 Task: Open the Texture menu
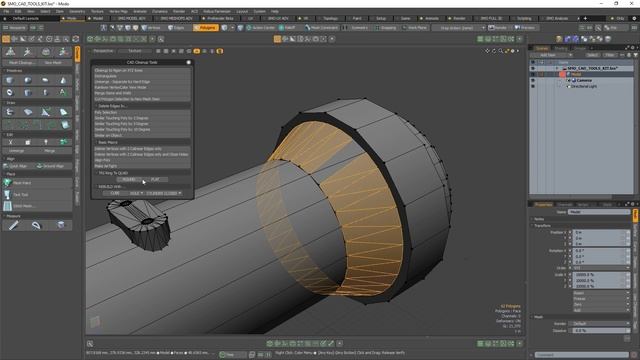click(x=97, y=11)
